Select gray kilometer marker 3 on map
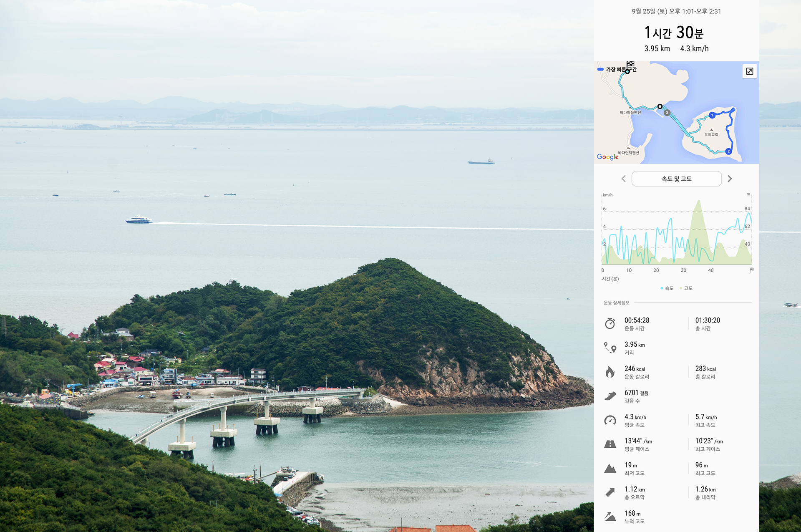 click(667, 113)
